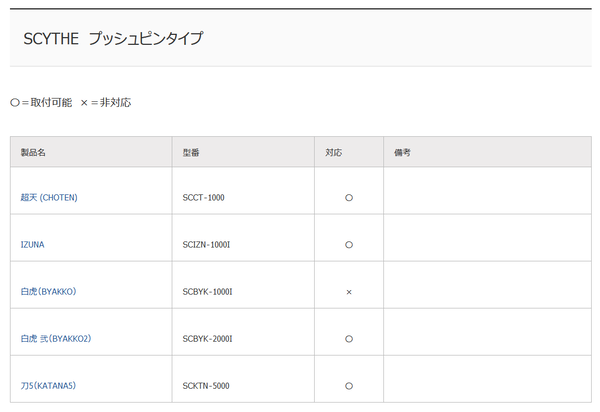Click the cross mark in BYAKKO row
Viewport: 600px width, 412px height.
(x=349, y=292)
